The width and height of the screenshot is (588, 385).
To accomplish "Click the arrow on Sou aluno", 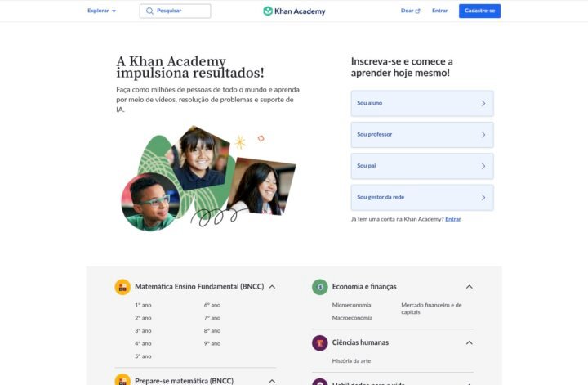I will pos(483,103).
